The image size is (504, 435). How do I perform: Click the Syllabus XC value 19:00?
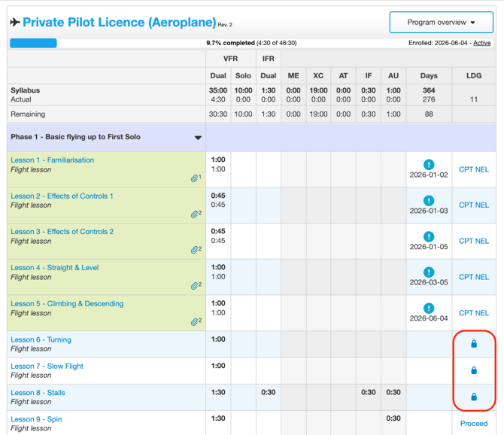318,90
